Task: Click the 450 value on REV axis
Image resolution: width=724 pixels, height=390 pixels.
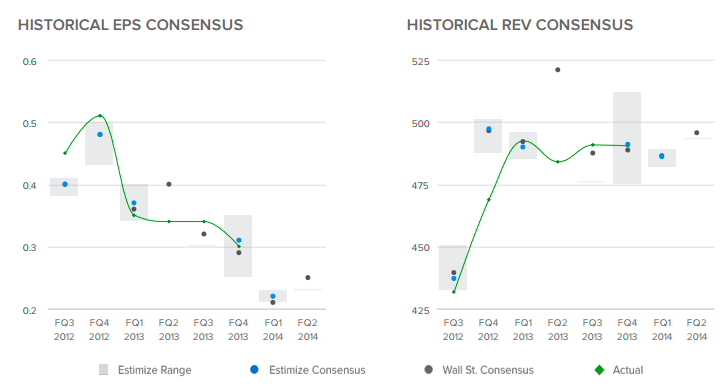Action: coord(421,248)
